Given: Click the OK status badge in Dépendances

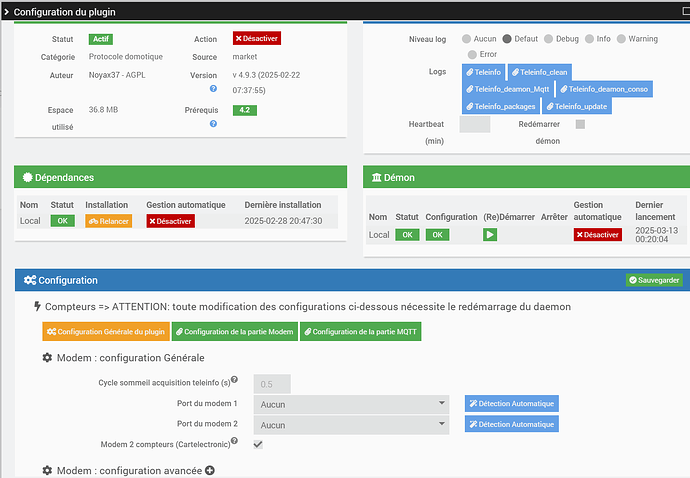Looking at the screenshot, I should 62,221.
